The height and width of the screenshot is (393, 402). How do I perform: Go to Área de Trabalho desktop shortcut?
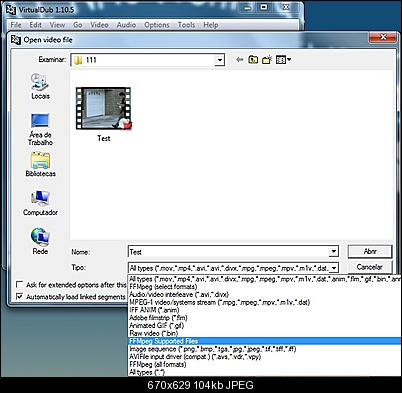pos(40,129)
